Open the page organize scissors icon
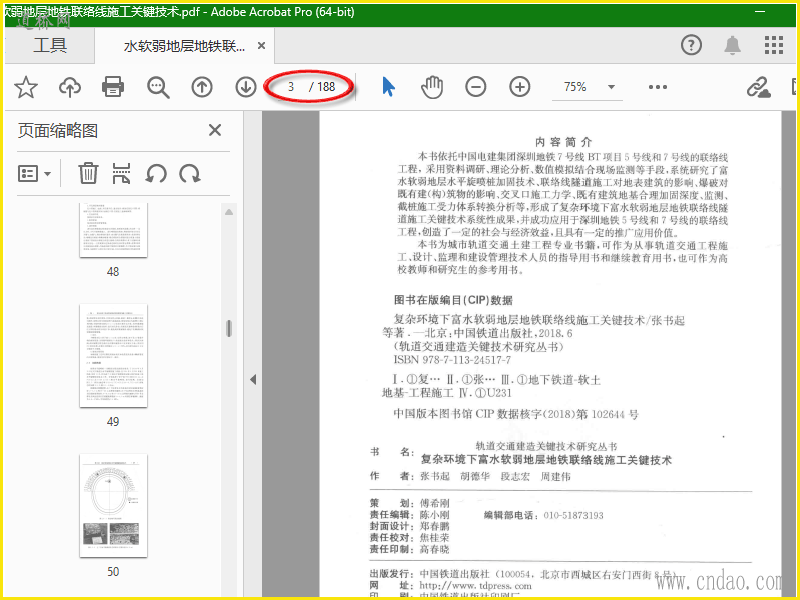Screen dimensions: 800x600 coord(121,173)
